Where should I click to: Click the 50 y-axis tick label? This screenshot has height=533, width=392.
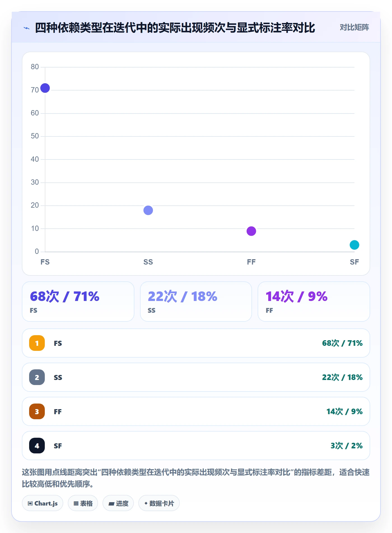pos(35,136)
